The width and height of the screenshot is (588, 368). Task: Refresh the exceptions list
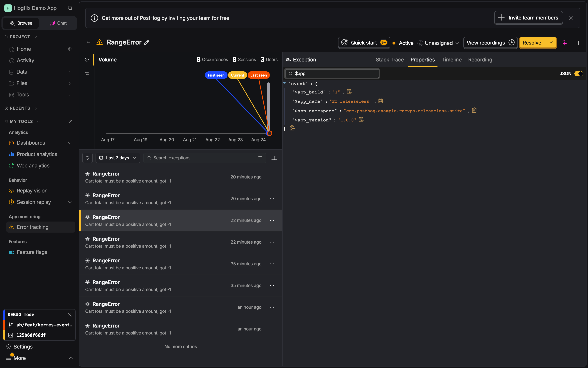pos(87,158)
